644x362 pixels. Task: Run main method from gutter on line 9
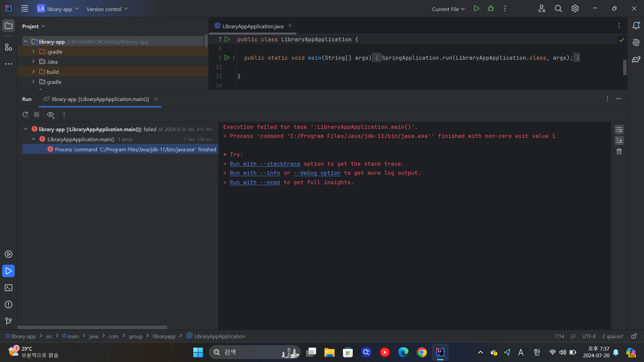click(227, 58)
